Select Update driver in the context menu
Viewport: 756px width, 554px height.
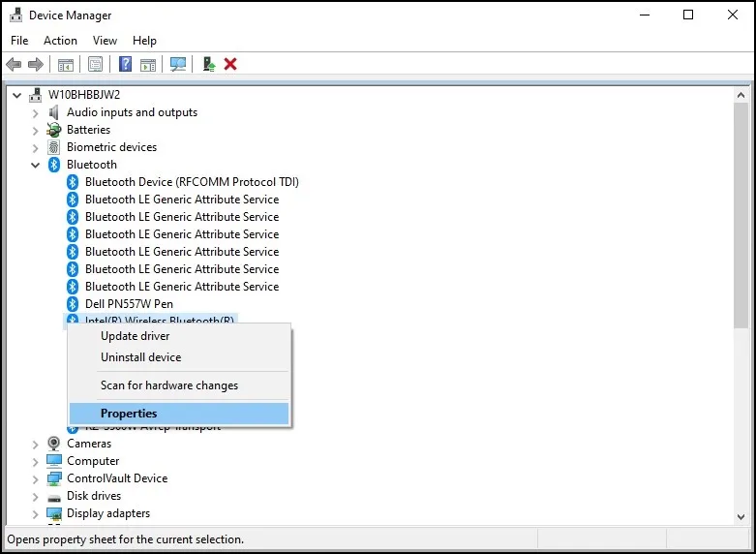point(135,336)
